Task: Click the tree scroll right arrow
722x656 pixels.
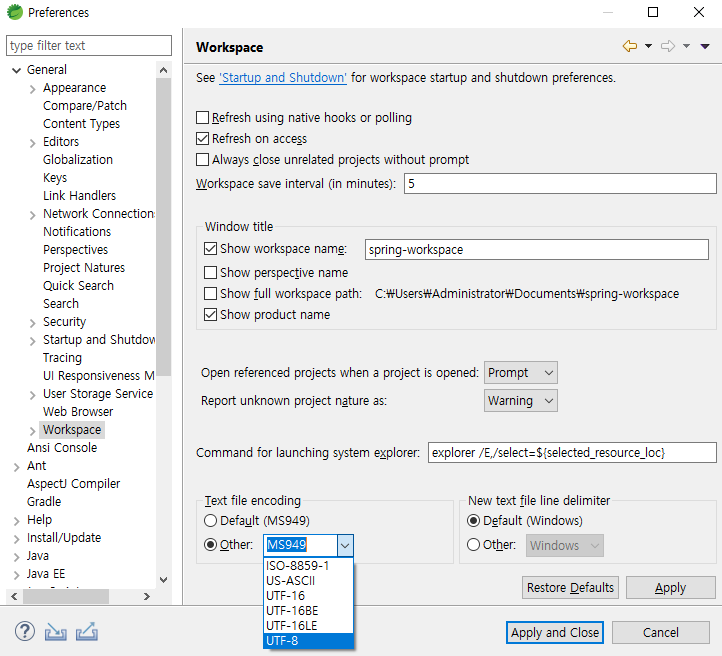Action: (x=146, y=596)
